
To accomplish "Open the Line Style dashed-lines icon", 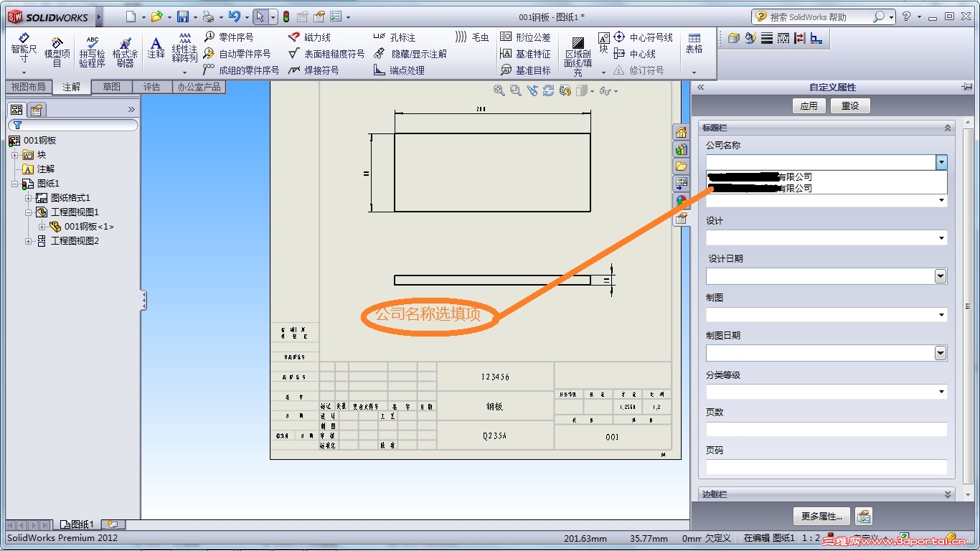I will pos(783,38).
